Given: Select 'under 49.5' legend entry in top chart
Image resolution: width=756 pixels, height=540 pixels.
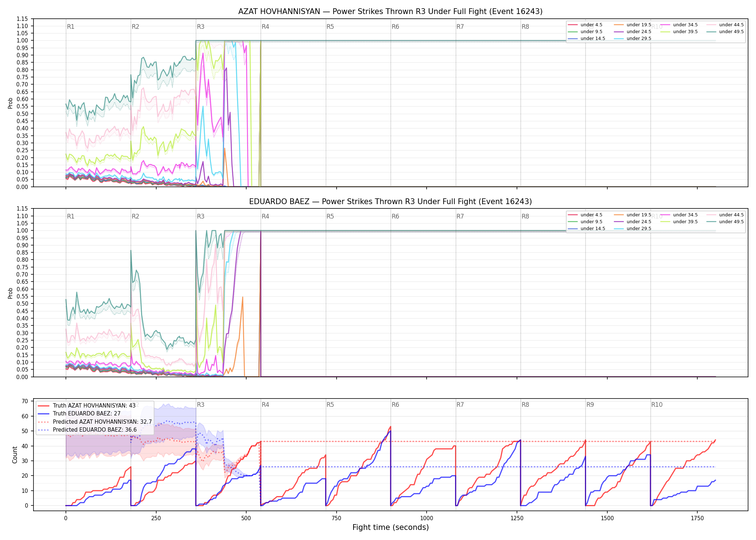Looking at the screenshot, I should tap(725, 32).
